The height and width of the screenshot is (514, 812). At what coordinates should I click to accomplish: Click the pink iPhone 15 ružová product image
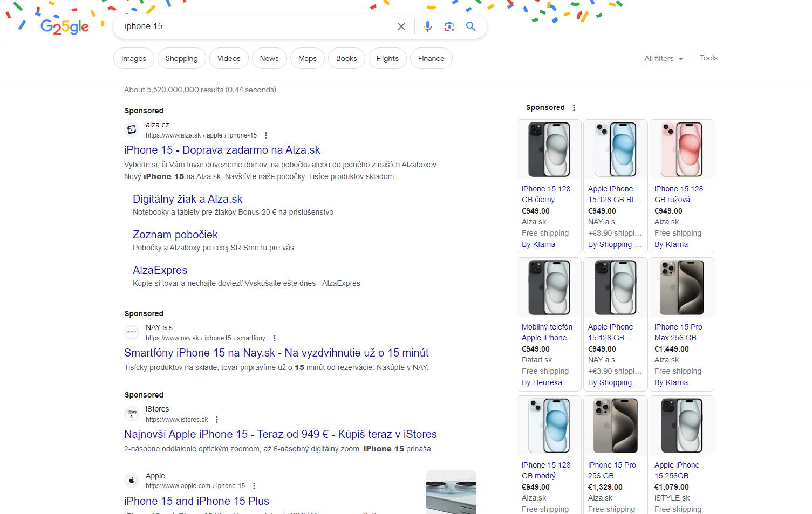pos(681,149)
